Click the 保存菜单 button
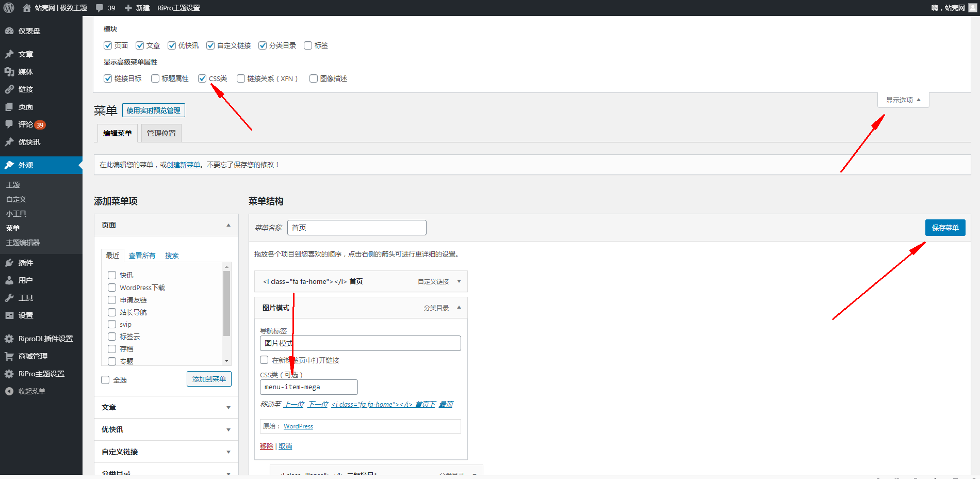Image resolution: width=980 pixels, height=479 pixels. click(x=945, y=228)
